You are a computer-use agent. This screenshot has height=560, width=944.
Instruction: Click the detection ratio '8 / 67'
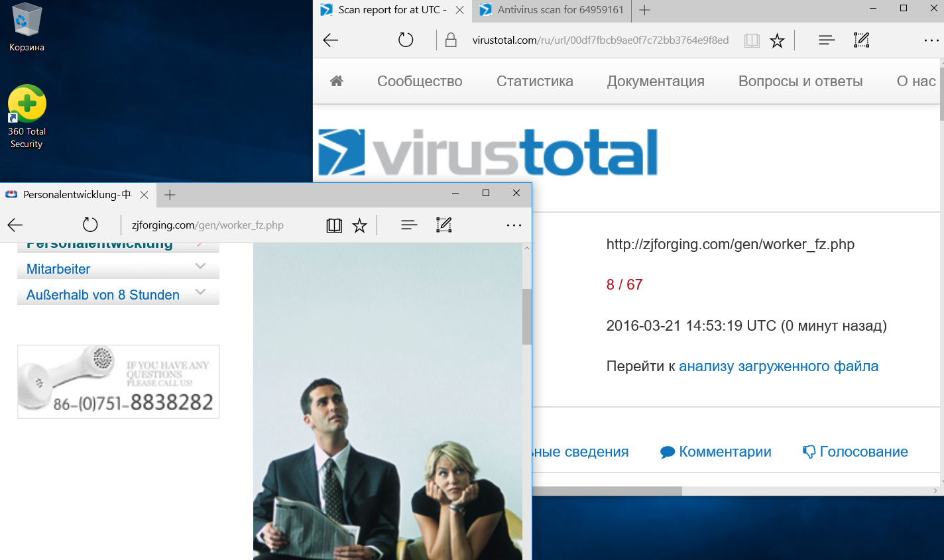pos(624,285)
